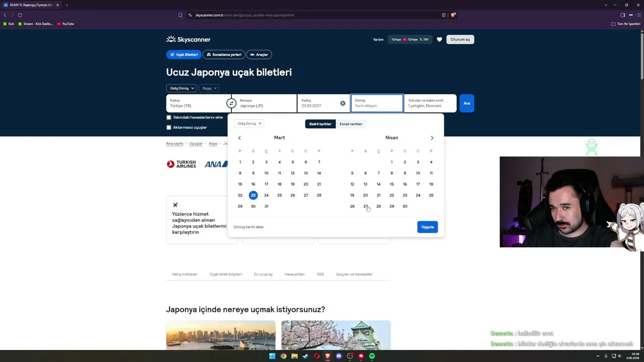This screenshot has height=362, width=644.
Task: Open the browser tab search chevron
Action: point(606,5)
